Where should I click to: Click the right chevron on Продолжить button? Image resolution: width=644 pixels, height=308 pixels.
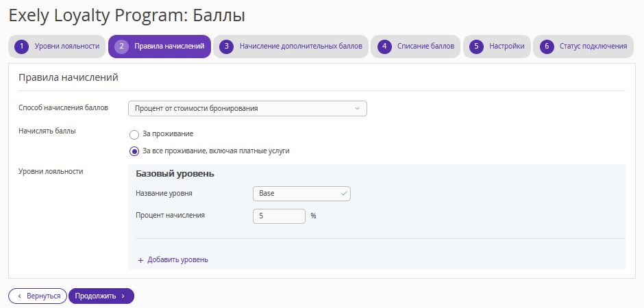[123, 296]
